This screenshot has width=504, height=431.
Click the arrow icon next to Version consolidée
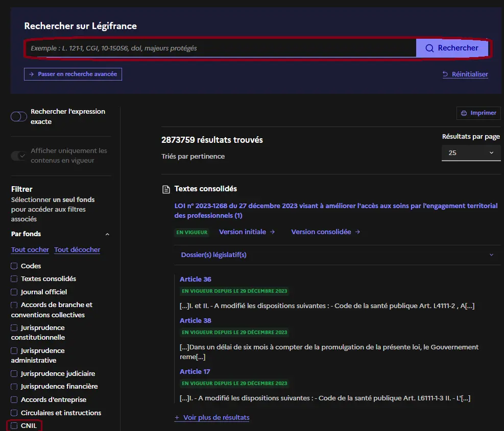(357, 232)
